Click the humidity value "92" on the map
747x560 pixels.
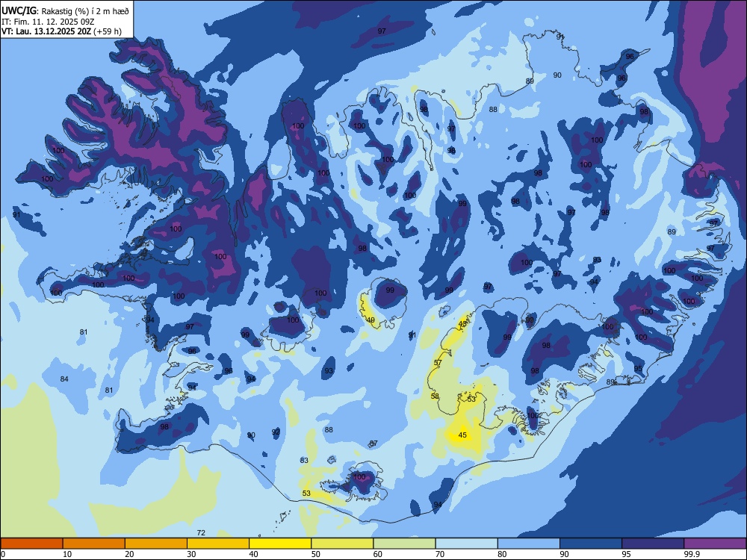click(276, 432)
